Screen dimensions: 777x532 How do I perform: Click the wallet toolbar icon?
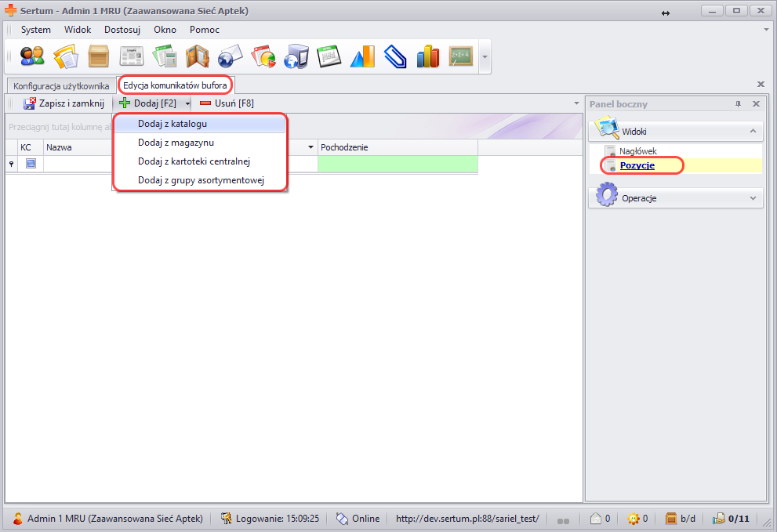pos(197,56)
